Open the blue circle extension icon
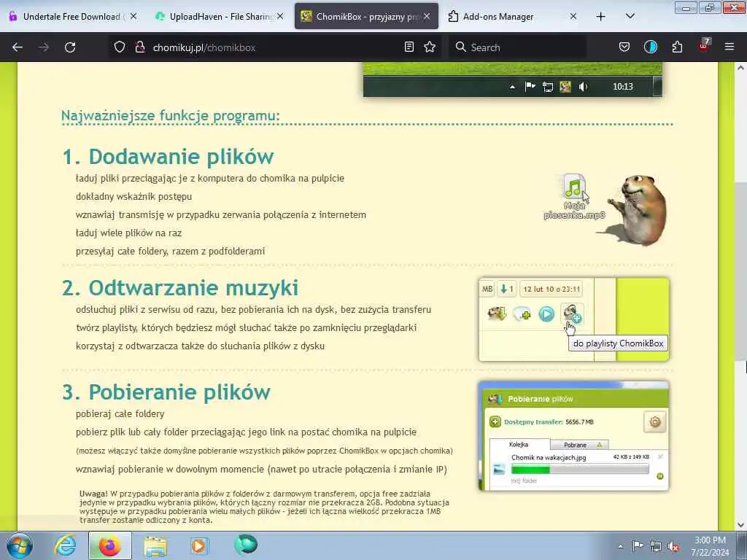The image size is (747, 560). coord(650,47)
